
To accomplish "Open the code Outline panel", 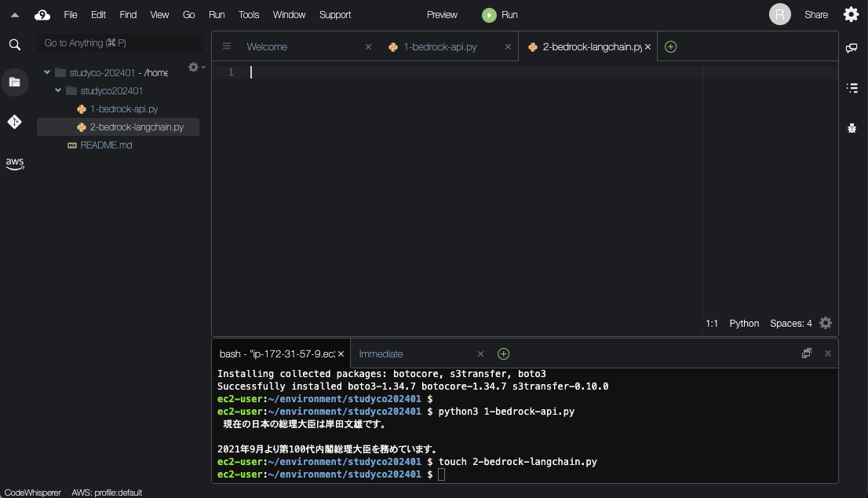I will click(852, 88).
